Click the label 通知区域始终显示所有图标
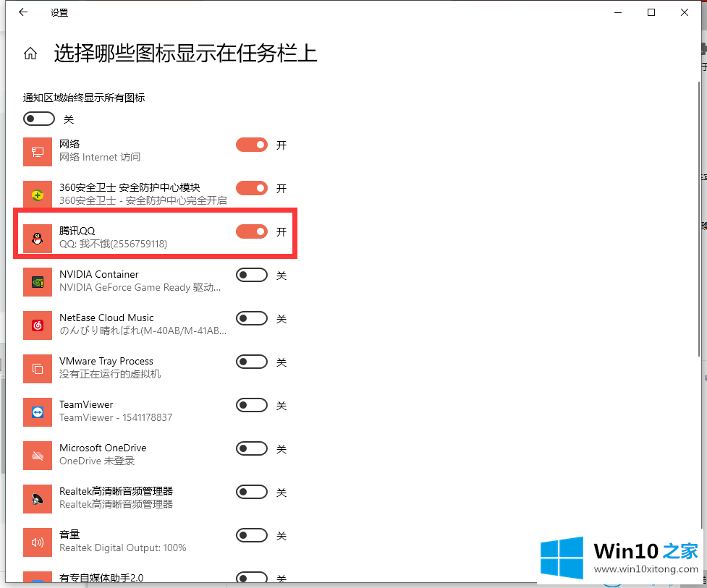 [x=84, y=98]
